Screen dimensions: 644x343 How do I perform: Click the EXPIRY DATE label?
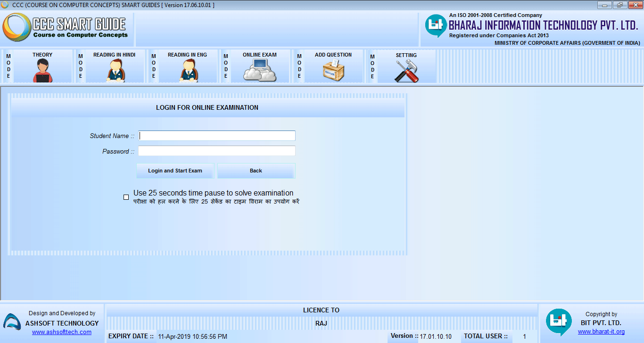[131, 336]
